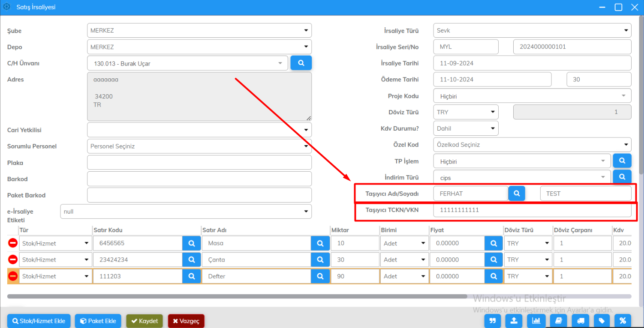
Task: Click the Plaka input field
Action: (x=199, y=163)
